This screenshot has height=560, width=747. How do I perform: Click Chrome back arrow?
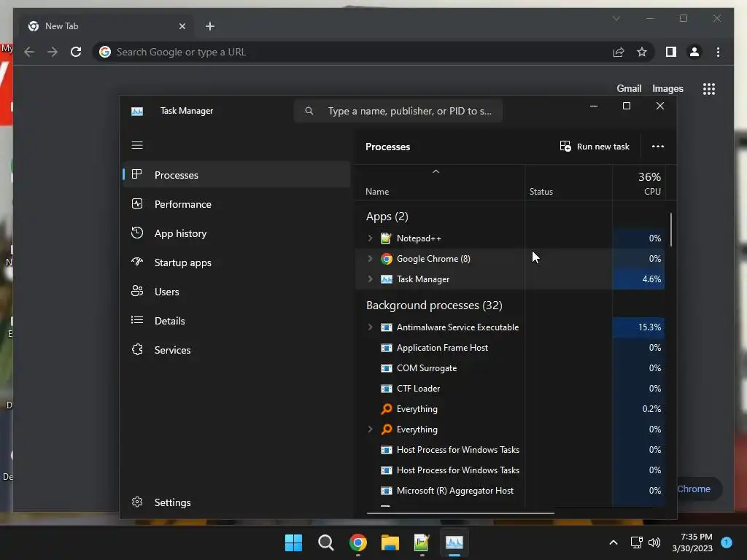29,52
